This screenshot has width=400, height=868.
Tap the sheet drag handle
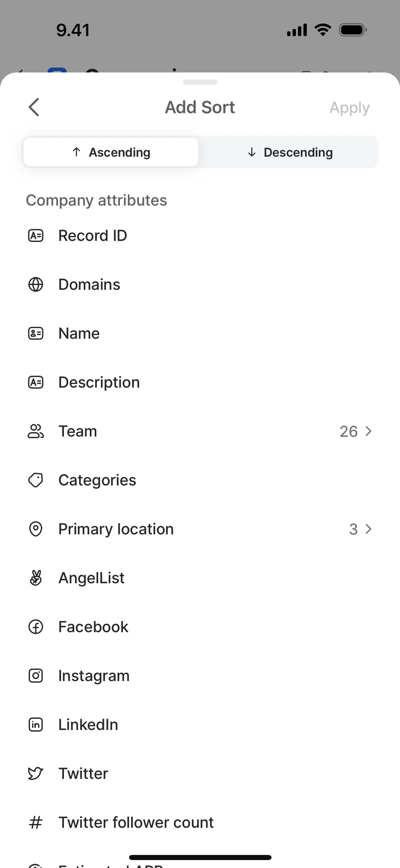[200, 82]
